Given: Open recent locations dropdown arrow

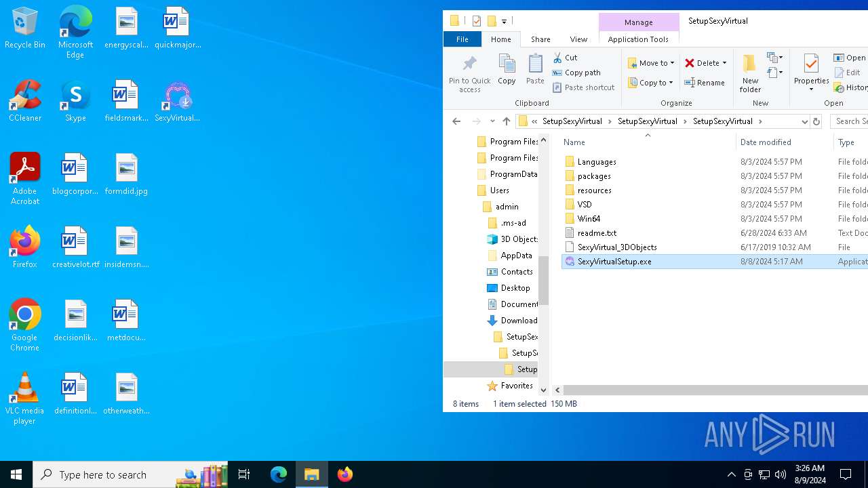Looking at the screenshot, I should pyautogui.click(x=492, y=121).
